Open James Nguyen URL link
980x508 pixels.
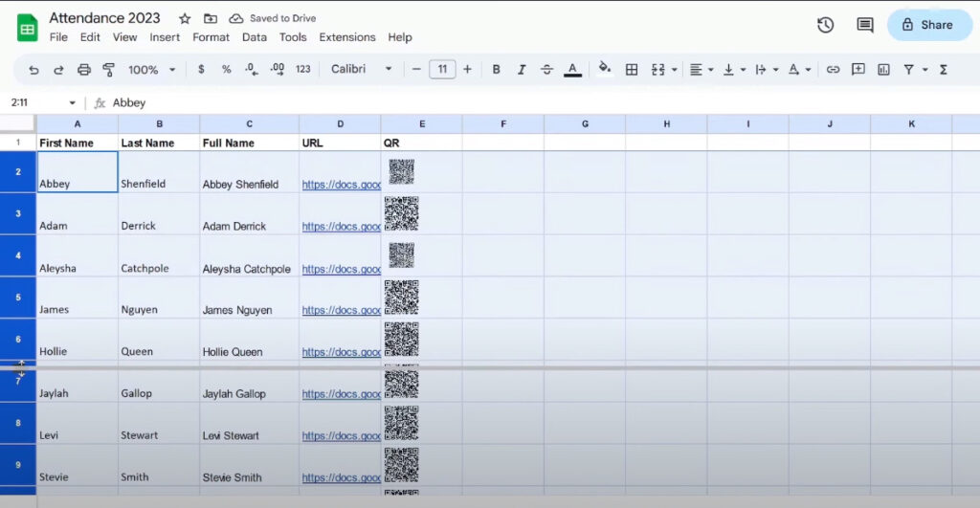pos(342,310)
